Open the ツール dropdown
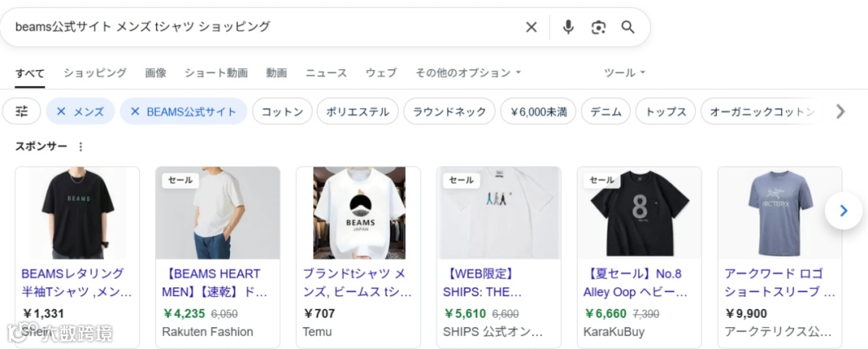This screenshot has width=868, height=349. click(x=624, y=72)
